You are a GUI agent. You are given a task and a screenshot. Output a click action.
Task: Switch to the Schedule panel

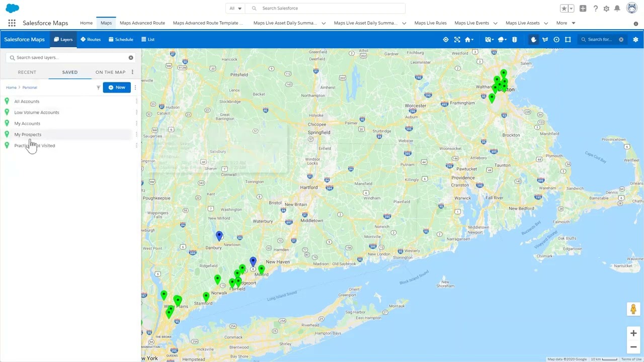(x=121, y=39)
